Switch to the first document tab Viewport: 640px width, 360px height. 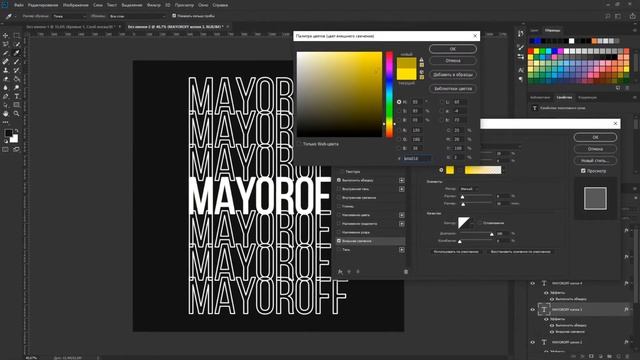click(70, 27)
